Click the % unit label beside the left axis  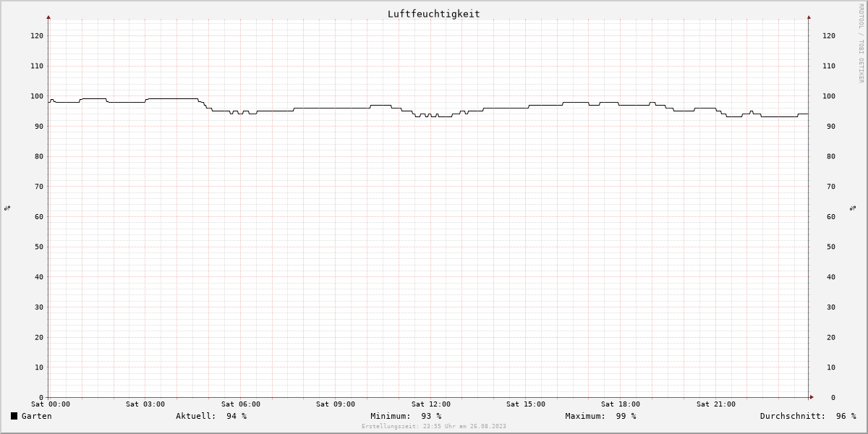tap(7, 208)
